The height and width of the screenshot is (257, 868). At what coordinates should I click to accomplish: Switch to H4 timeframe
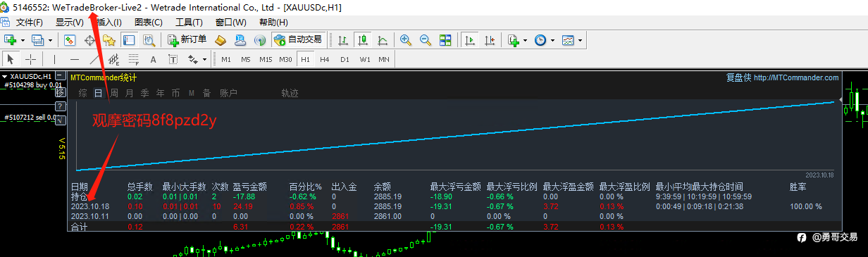click(325, 59)
